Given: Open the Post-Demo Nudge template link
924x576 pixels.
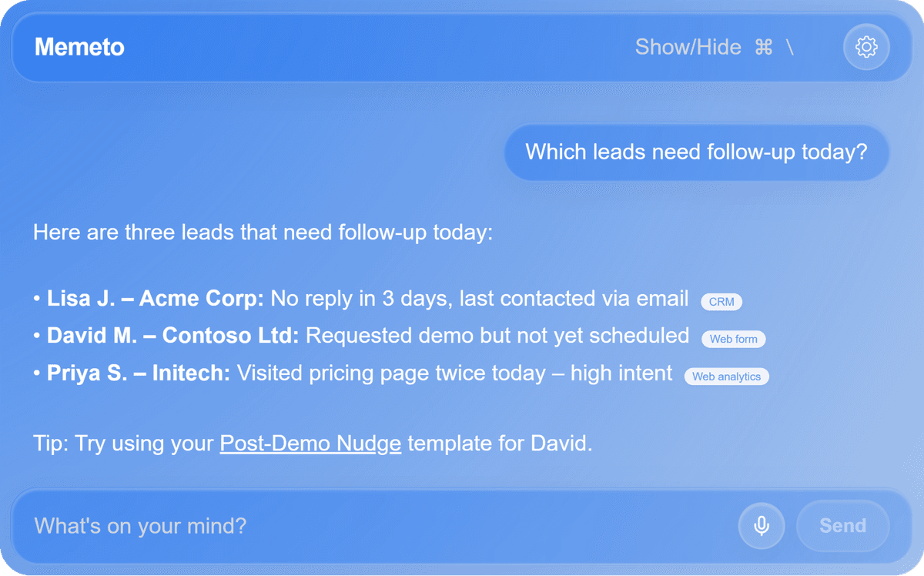Looking at the screenshot, I should tap(310, 444).
